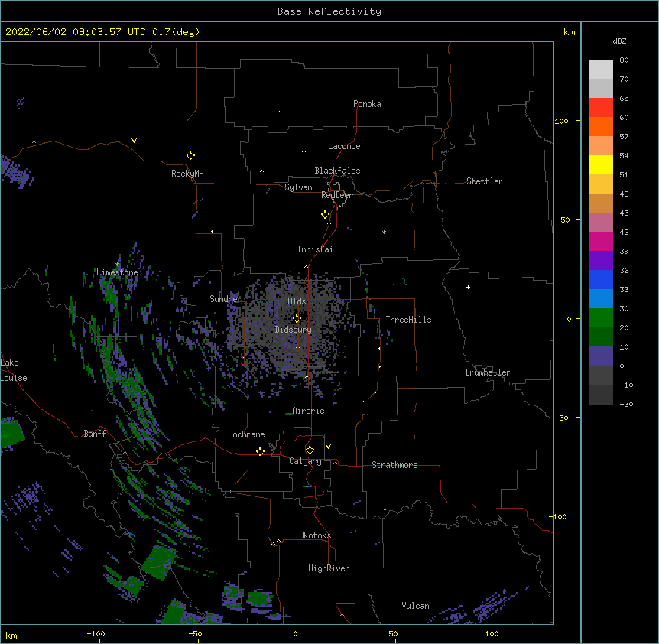
Task: Click the white plus marker north of Drumheller
Action: point(468,287)
